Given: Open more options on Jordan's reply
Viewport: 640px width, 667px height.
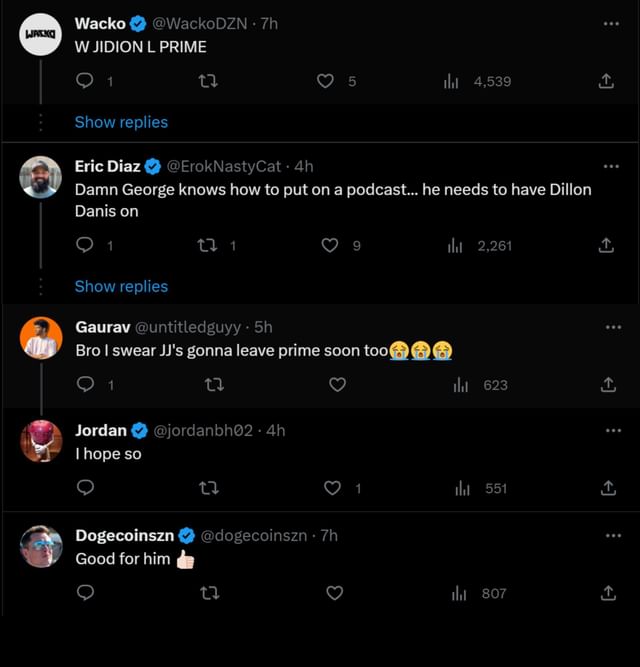Looking at the screenshot, I should (612, 430).
